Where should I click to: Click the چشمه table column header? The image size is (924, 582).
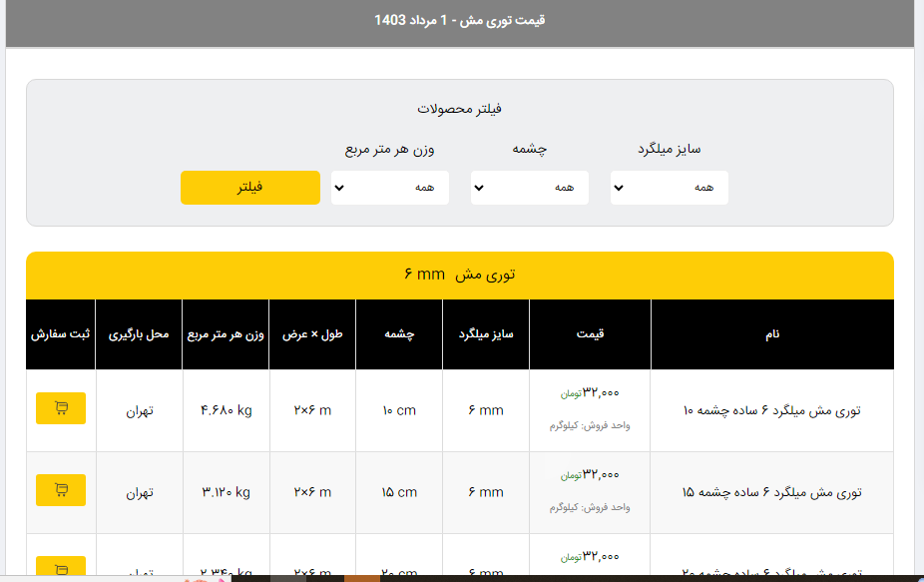point(399,334)
